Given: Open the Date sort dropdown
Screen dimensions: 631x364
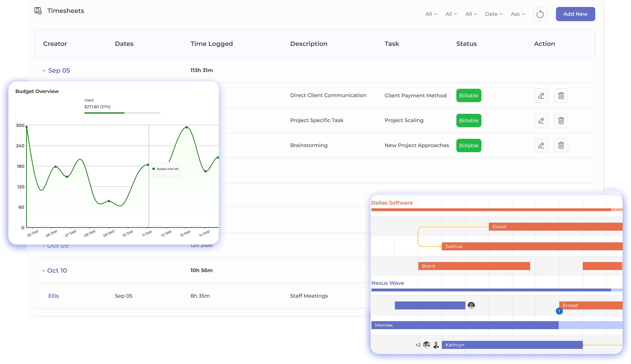Looking at the screenshot, I should (x=494, y=14).
